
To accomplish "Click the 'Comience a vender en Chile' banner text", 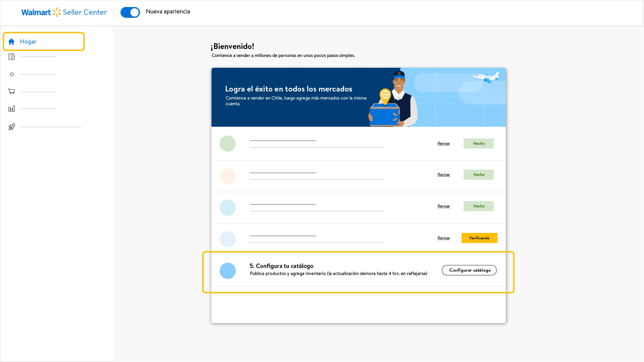I will point(296,101).
